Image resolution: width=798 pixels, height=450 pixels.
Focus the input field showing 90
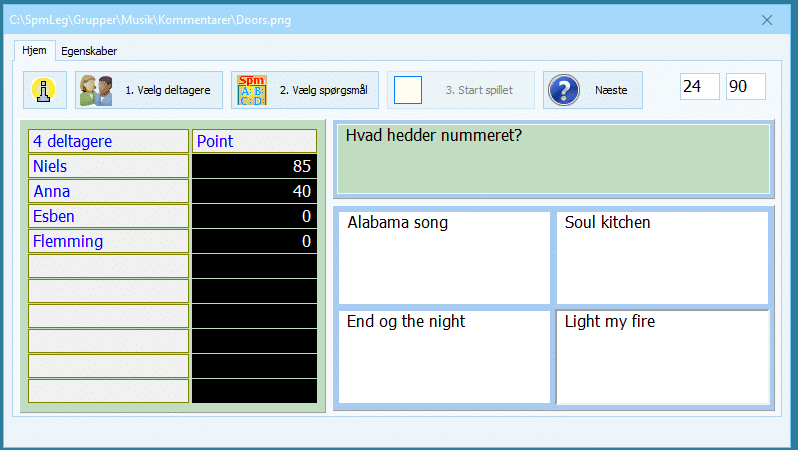(x=745, y=87)
